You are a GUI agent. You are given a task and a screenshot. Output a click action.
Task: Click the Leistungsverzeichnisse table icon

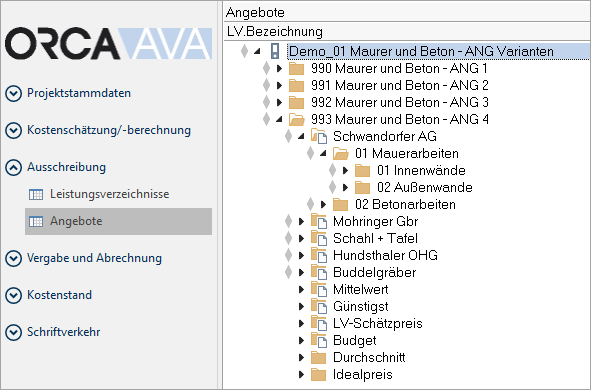click(x=36, y=194)
